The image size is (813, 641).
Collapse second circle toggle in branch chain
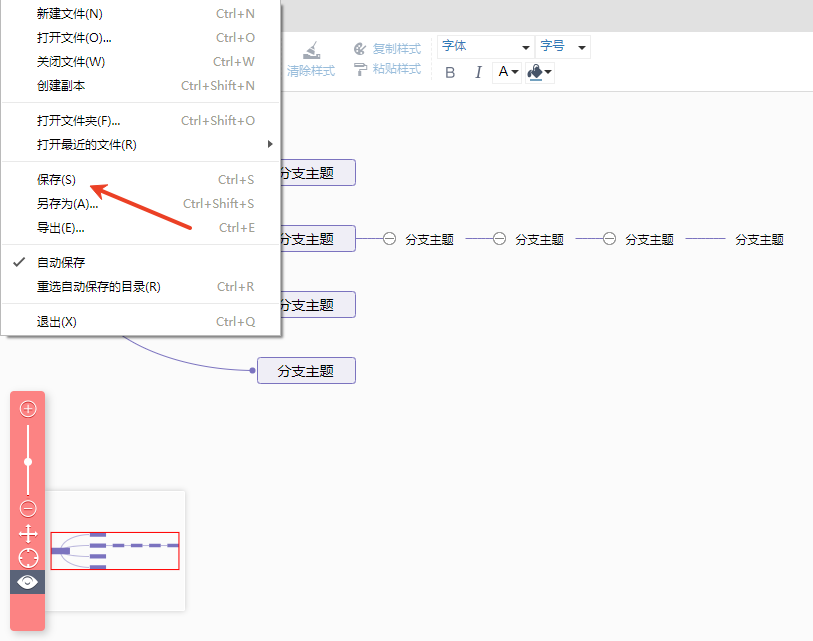click(x=499, y=239)
